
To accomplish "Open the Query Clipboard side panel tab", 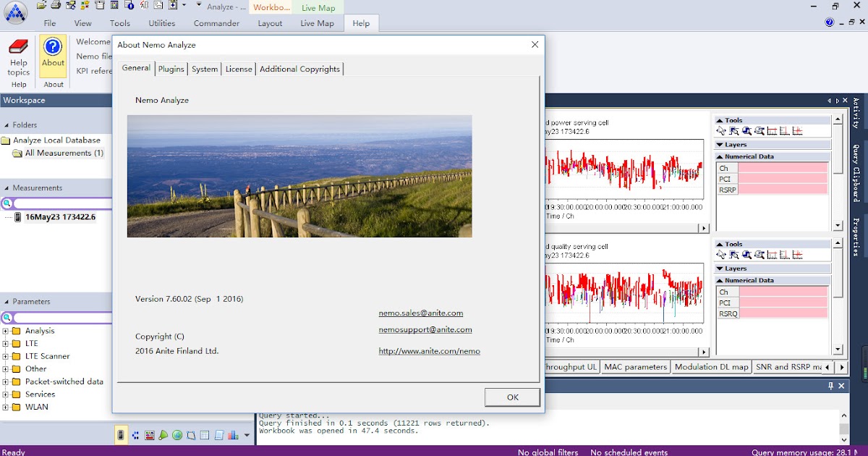I will 856,173.
